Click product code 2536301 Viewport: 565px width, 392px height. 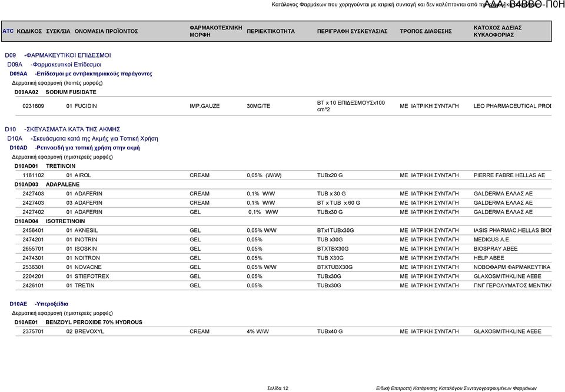point(33,267)
